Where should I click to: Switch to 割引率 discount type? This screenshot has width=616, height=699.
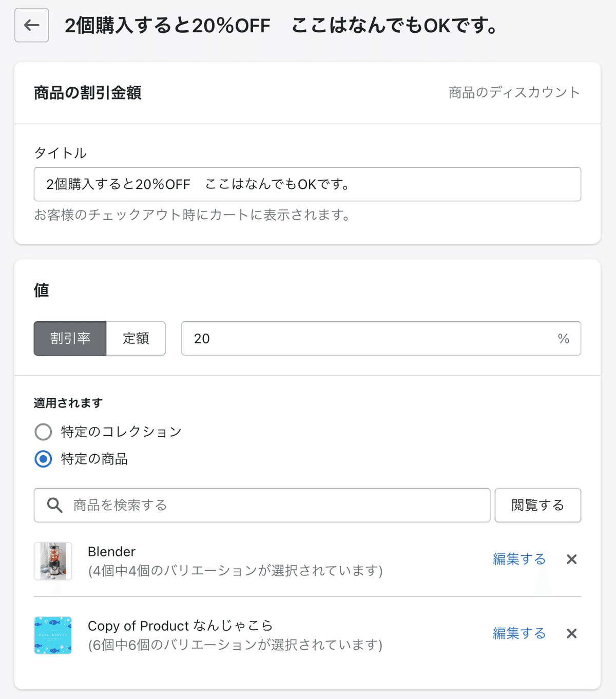(70, 338)
